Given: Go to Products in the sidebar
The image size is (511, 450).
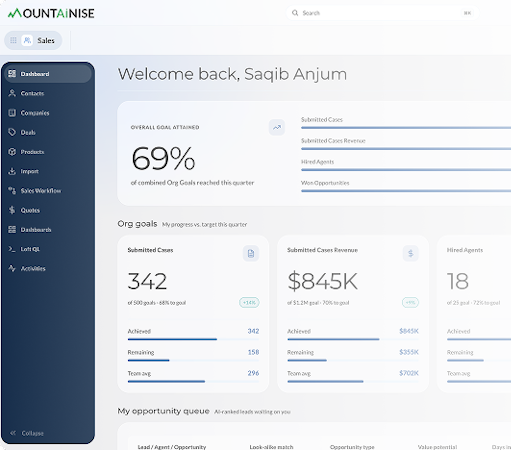Looking at the screenshot, I should pyautogui.click(x=48, y=152).
